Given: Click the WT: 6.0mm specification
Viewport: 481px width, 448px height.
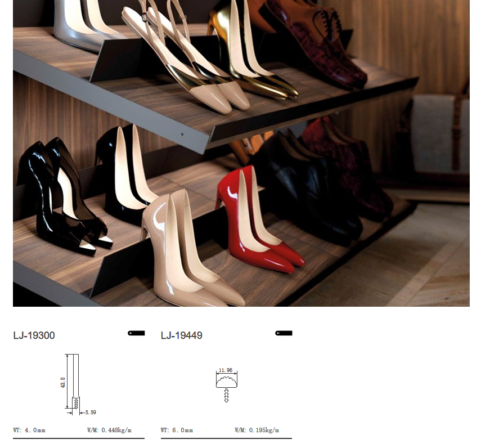Looking at the screenshot, I should (x=177, y=431).
